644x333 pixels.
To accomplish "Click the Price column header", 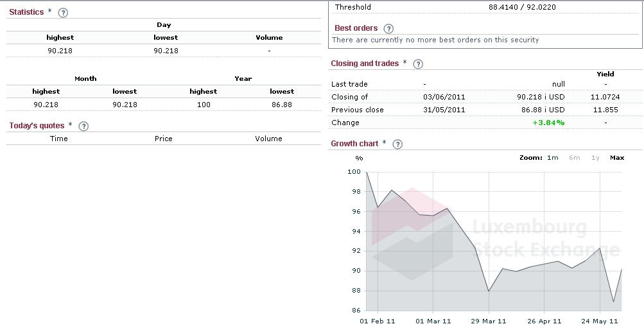I will (x=164, y=139).
